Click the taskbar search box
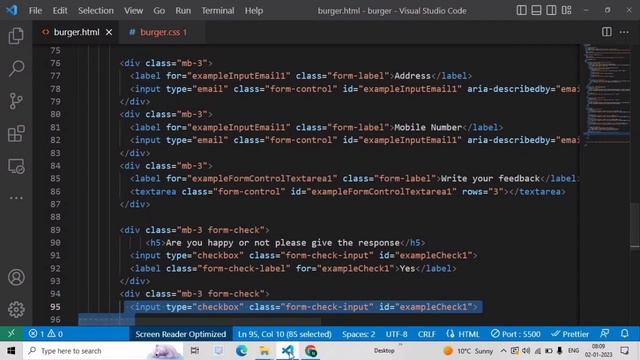 point(103,351)
